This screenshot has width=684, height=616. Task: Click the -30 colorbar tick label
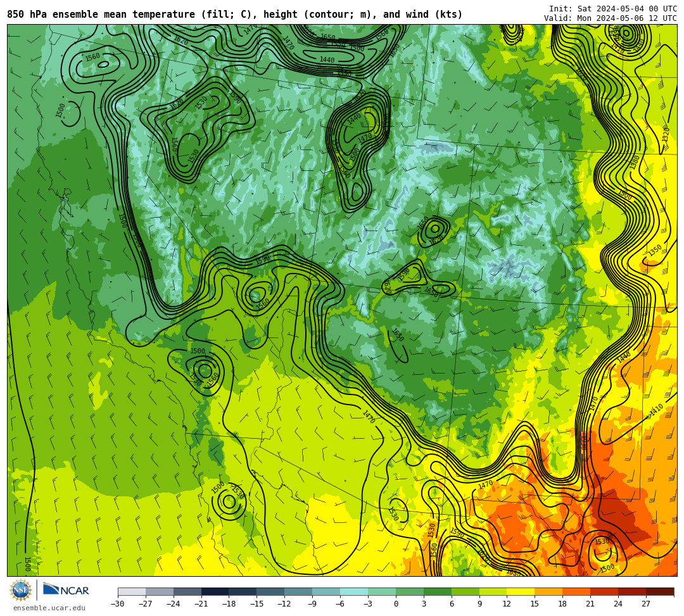pyautogui.click(x=118, y=604)
